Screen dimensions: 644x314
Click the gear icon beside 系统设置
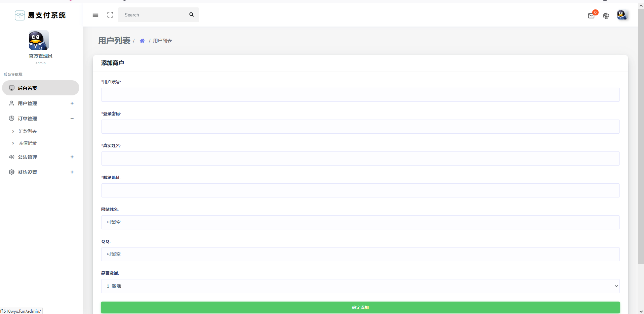[11, 172]
